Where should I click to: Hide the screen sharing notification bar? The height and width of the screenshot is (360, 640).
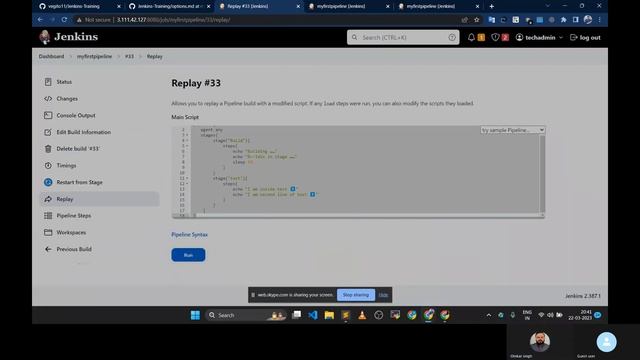click(x=383, y=295)
